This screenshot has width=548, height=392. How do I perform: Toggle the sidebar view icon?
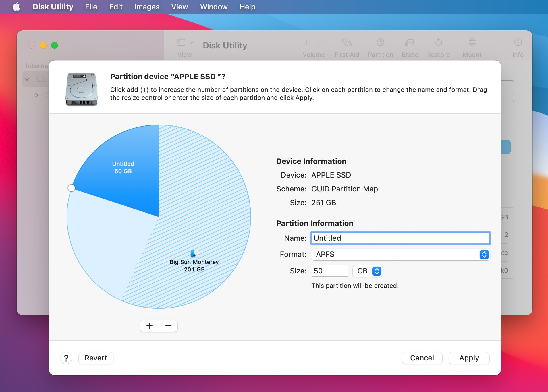tap(180, 42)
